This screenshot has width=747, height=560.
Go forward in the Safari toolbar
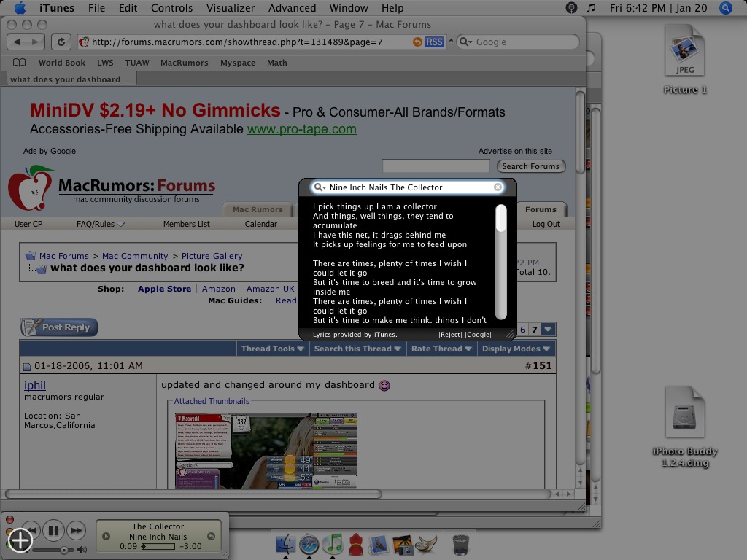(35, 42)
